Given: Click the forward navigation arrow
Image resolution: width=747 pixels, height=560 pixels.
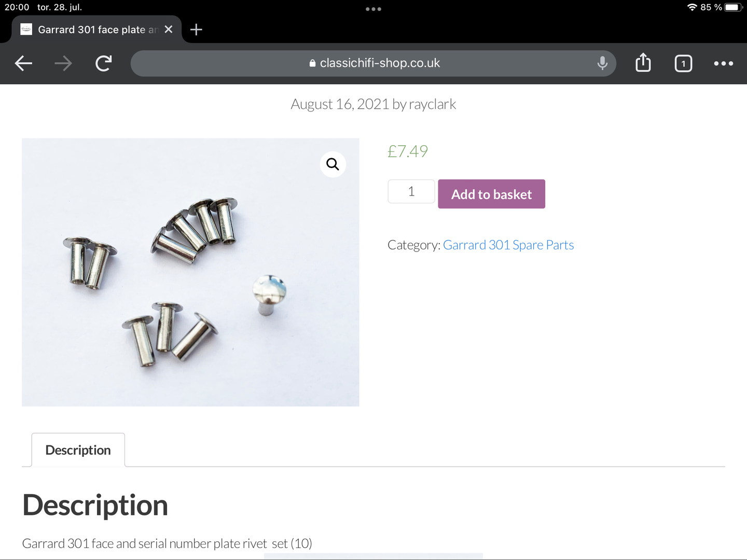Looking at the screenshot, I should coord(63,63).
